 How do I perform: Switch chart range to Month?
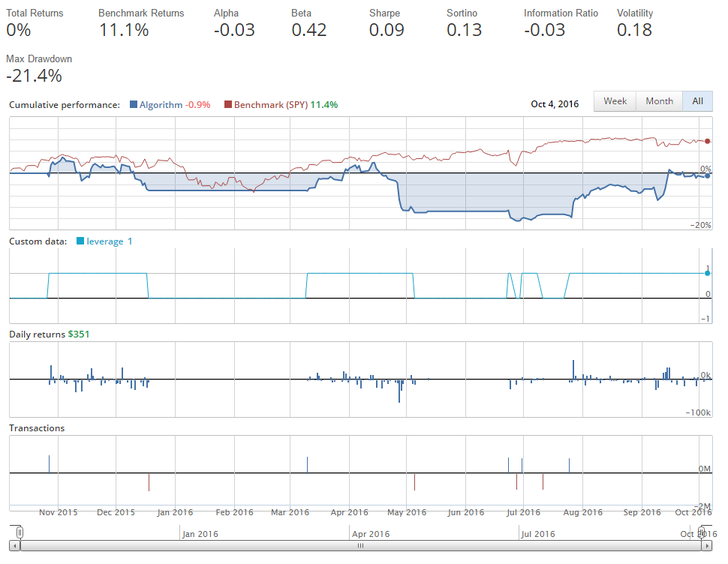click(659, 101)
